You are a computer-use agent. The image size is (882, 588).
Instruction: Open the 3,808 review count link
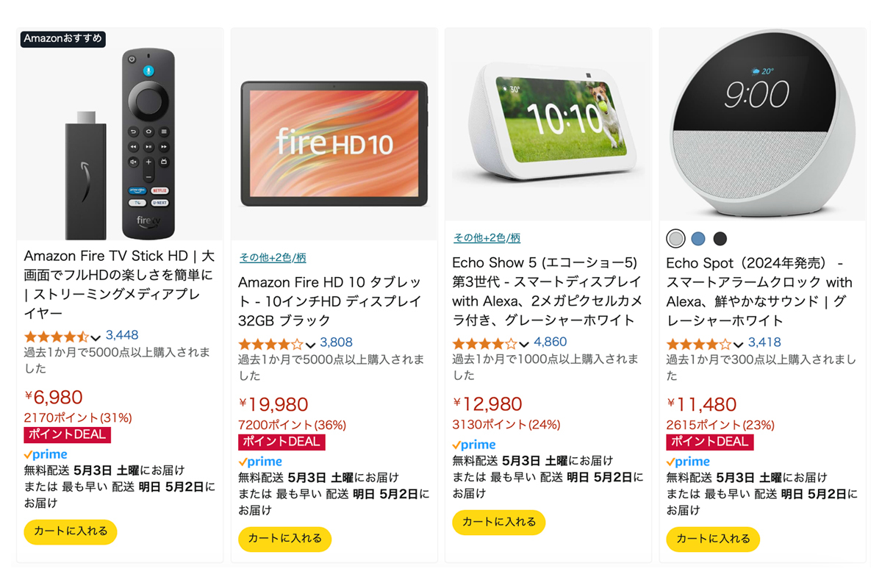tap(336, 343)
